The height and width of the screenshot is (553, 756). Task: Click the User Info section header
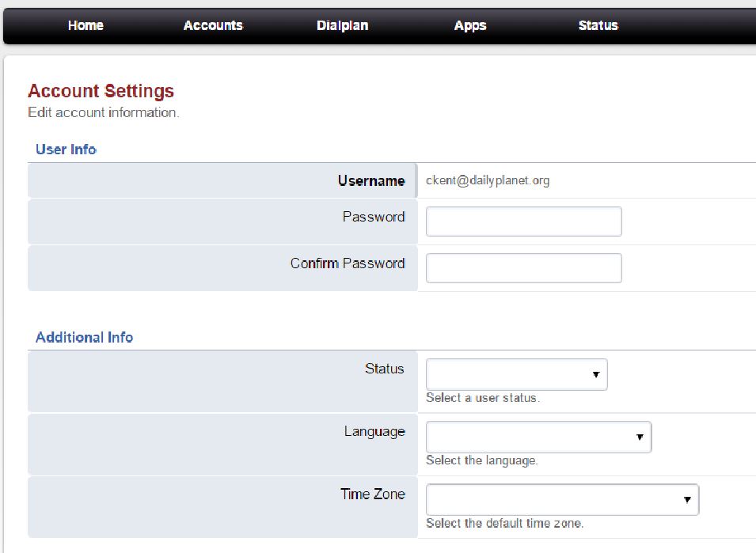(x=66, y=149)
